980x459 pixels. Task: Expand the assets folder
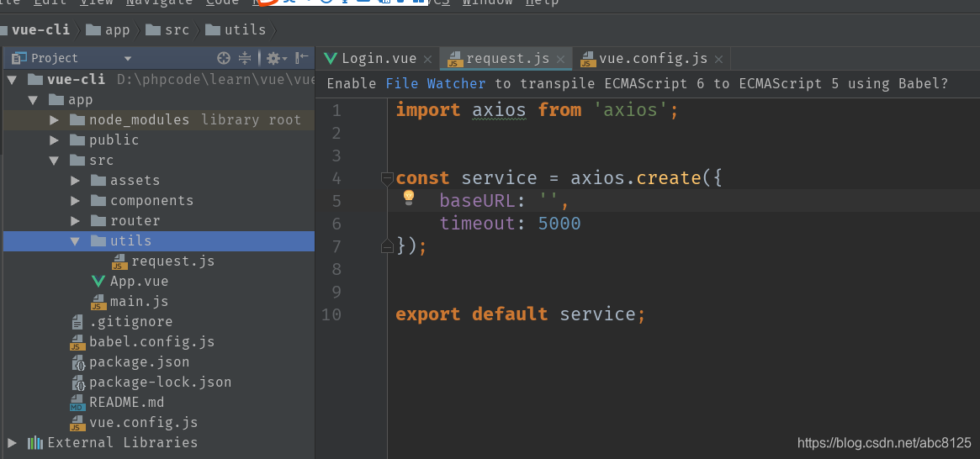pos(76,181)
